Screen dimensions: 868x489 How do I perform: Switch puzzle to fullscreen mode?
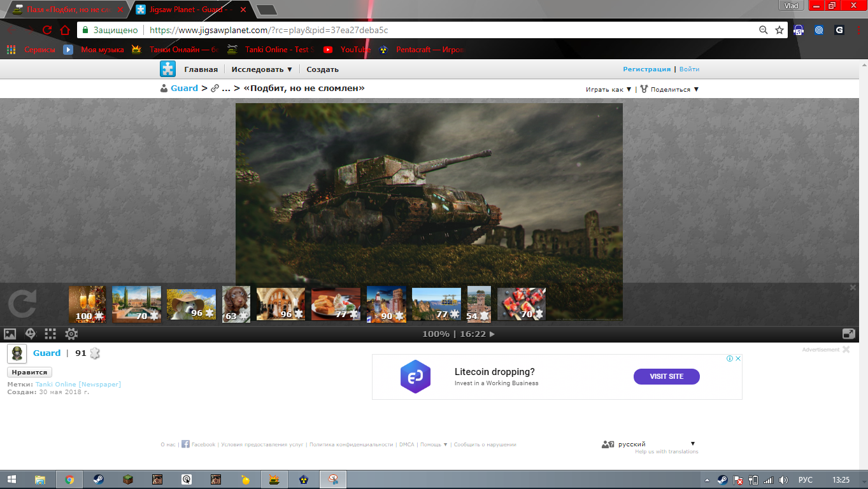coord(848,334)
